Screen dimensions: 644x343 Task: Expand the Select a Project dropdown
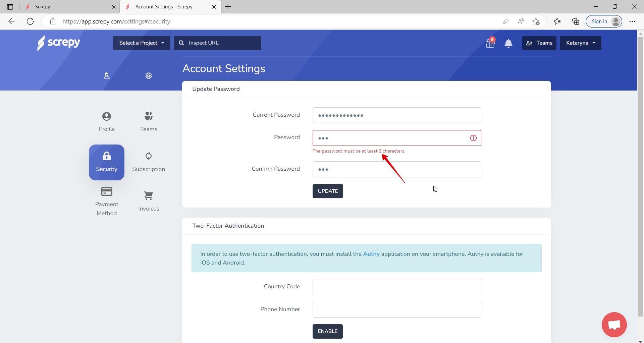[142, 43]
